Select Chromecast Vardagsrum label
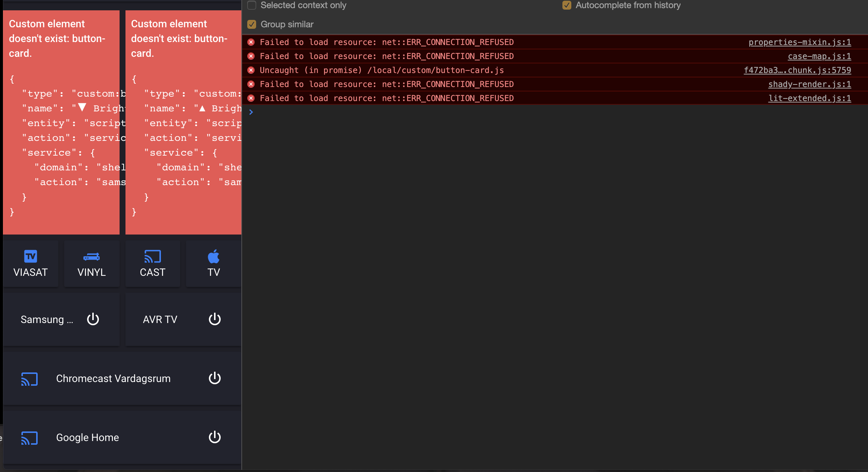Image resolution: width=868 pixels, height=472 pixels. [x=113, y=379]
